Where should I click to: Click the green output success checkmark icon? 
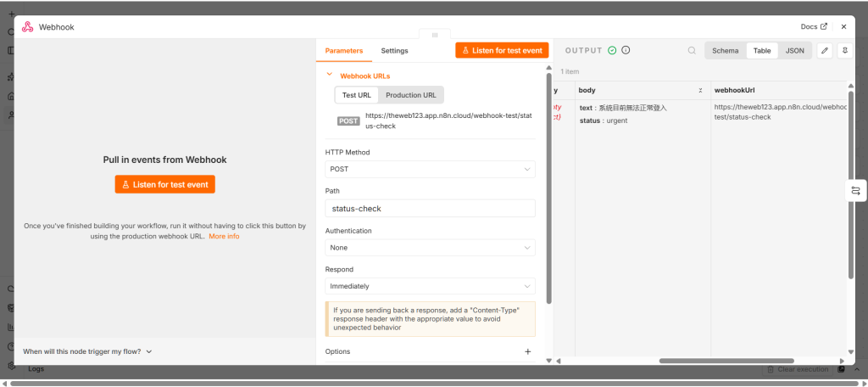612,50
